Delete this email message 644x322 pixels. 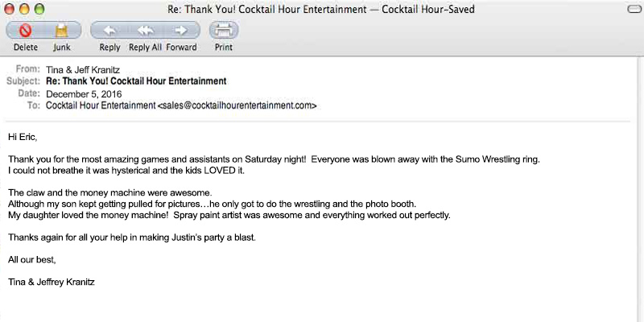(25, 31)
